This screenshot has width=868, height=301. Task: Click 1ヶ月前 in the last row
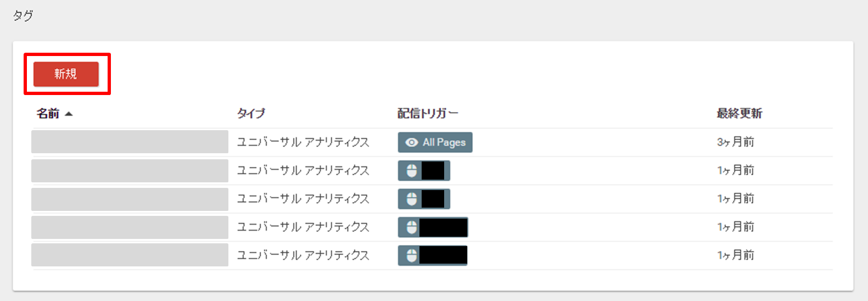(x=735, y=255)
